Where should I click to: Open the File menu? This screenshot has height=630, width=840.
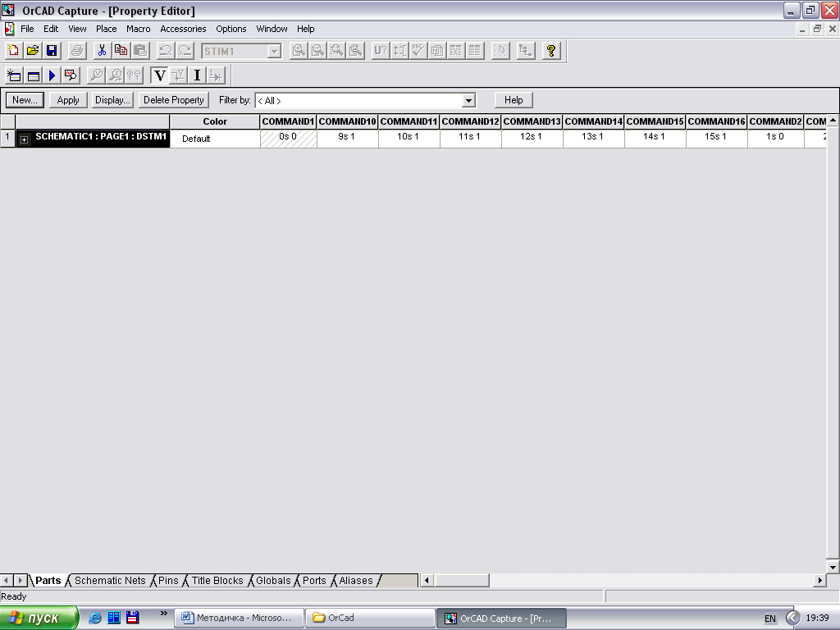(x=27, y=29)
